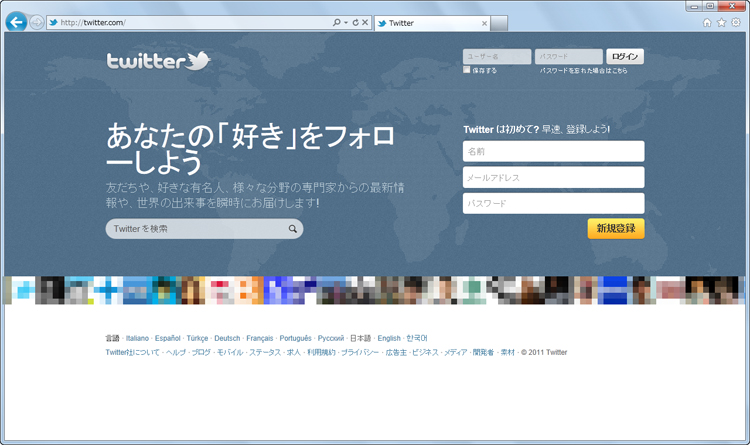
Task: Switch language to Русский
Action: [x=331, y=338]
